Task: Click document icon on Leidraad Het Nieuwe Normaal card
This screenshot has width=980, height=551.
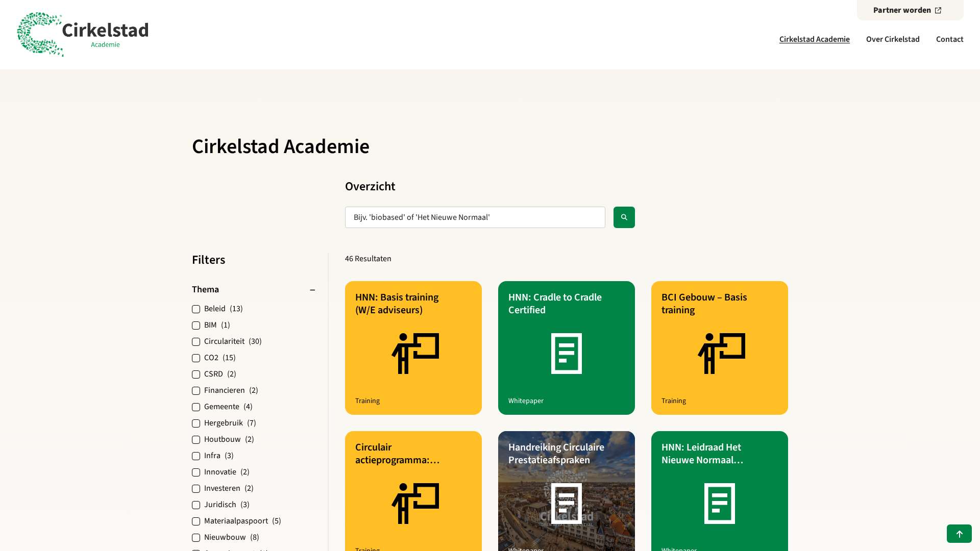Action: coord(719,504)
